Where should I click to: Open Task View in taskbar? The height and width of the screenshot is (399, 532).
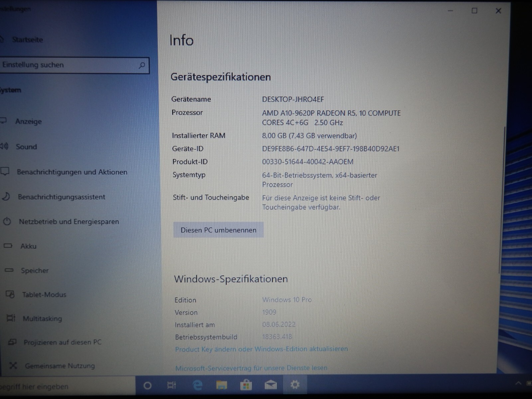click(172, 385)
